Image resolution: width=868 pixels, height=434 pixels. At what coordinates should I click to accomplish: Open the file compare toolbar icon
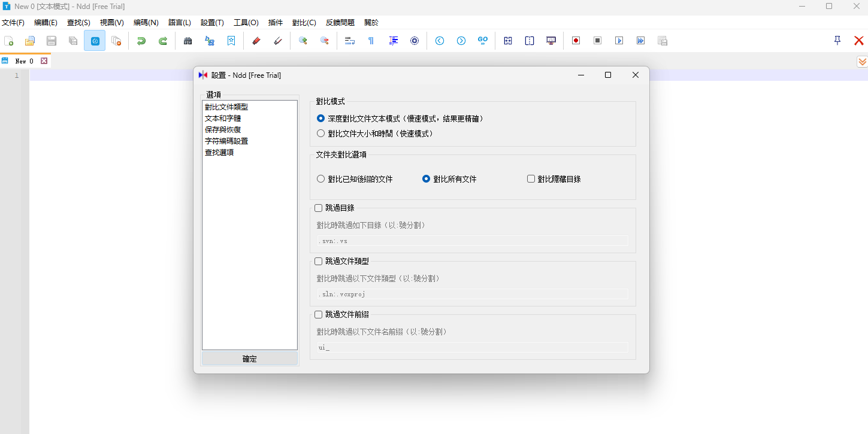coord(508,41)
